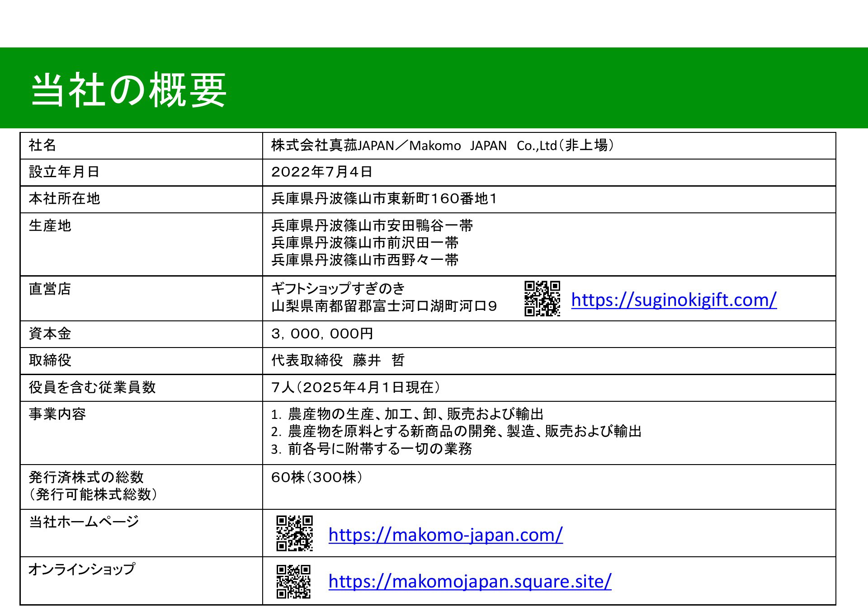Select the 生産地 label cell
This screenshot has width=868, height=611.
coord(141,244)
